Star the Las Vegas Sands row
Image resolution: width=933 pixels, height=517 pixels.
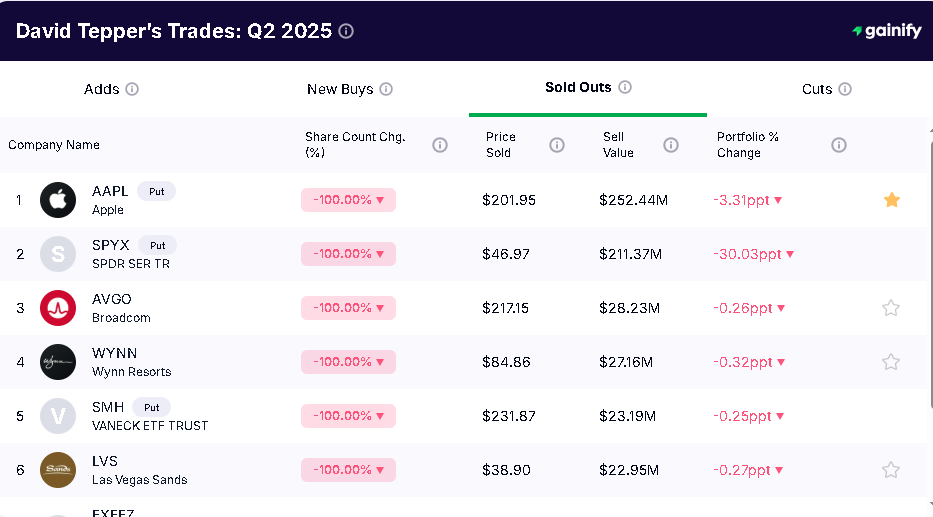[891, 470]
